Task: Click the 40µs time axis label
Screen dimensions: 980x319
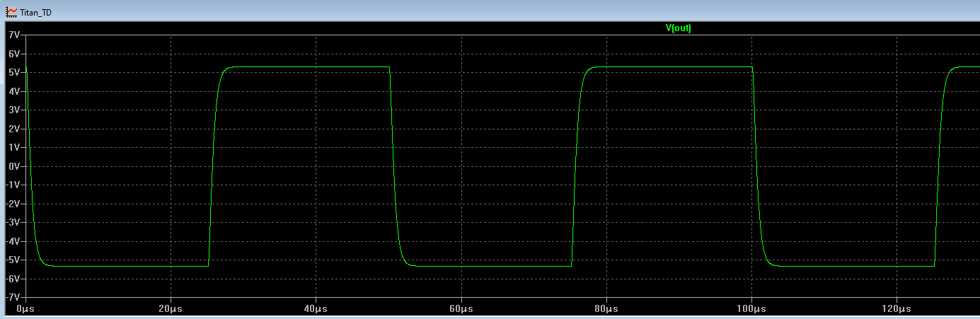Action: click(x=316, y=310)
